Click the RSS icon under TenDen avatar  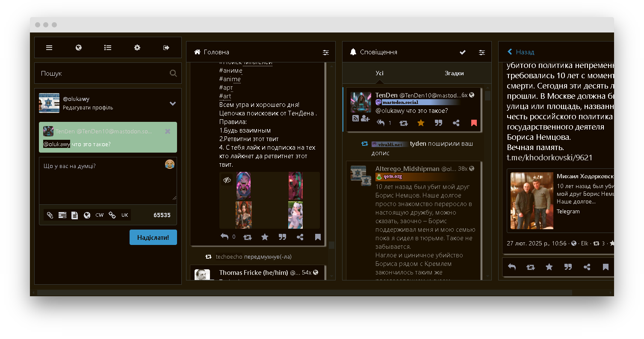355,118
